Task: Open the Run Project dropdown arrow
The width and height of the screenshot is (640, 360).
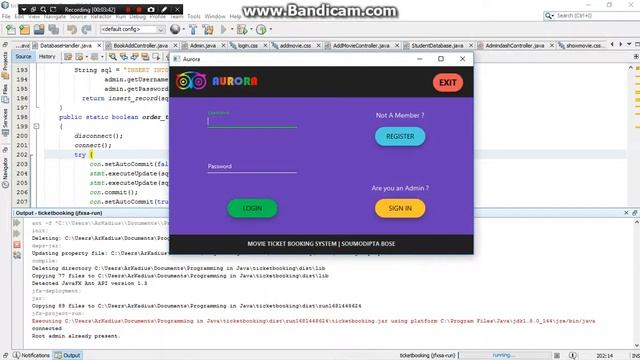Action: [232, 29]
